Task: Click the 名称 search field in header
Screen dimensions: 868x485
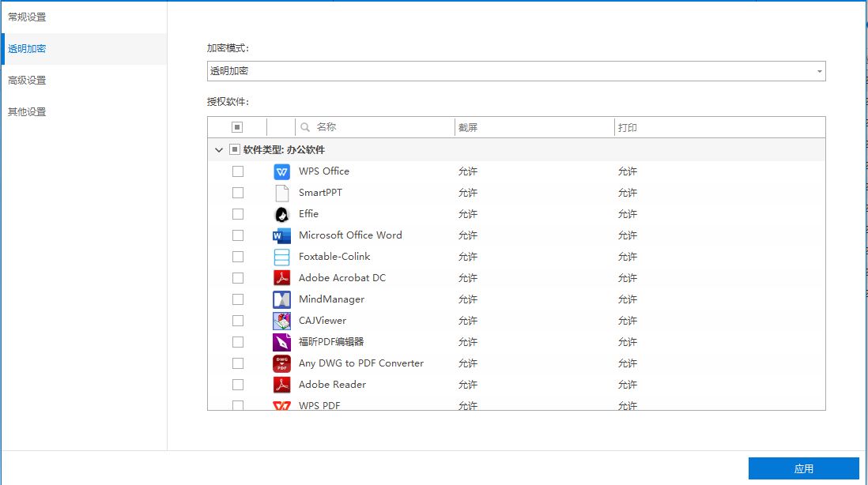Action: click(375, 127)
